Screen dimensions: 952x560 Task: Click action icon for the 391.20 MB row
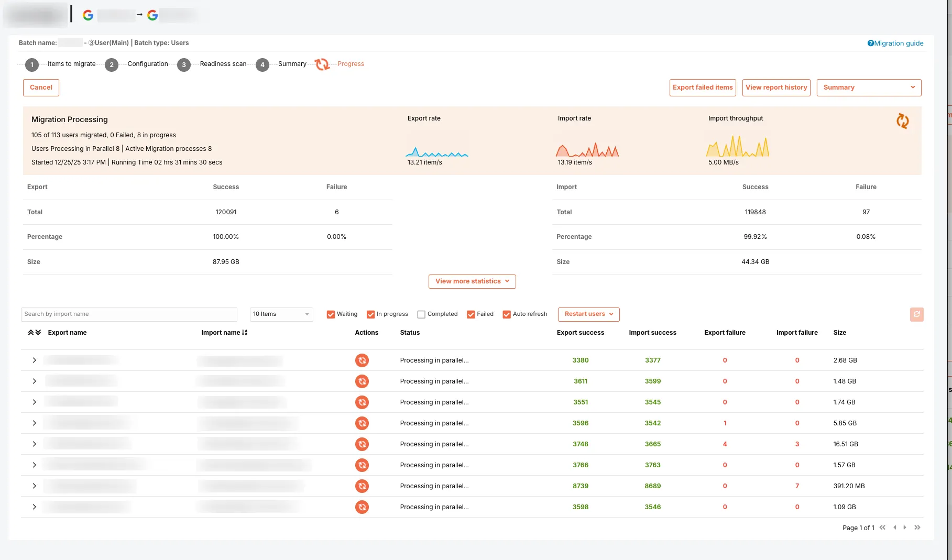pos(362,486)
